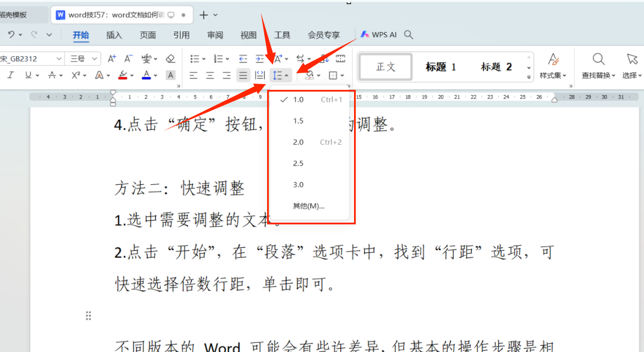
Task: Switch to the word技巧7 document tab
Action: pyautogui.click(x=121, y=15)
